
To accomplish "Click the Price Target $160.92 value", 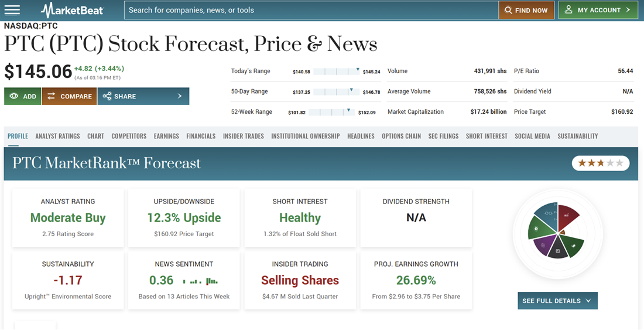I will coord(622,111).
